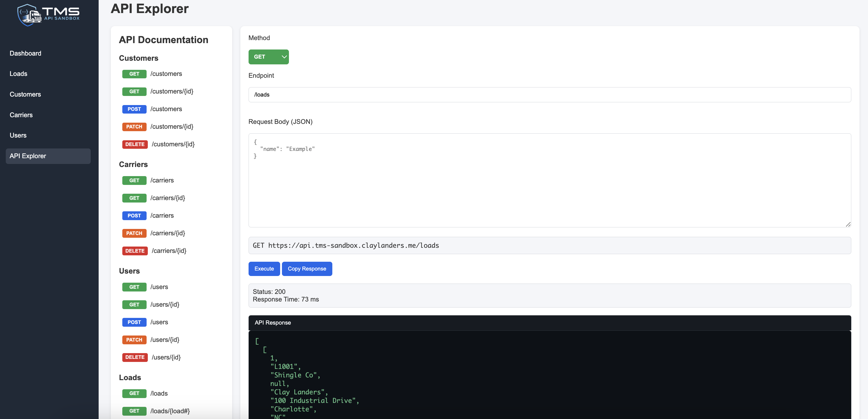Choose PATCH /carriers/{id} doc entry
The width and height of the screenshot is (868, 419).
coord(154,233)
